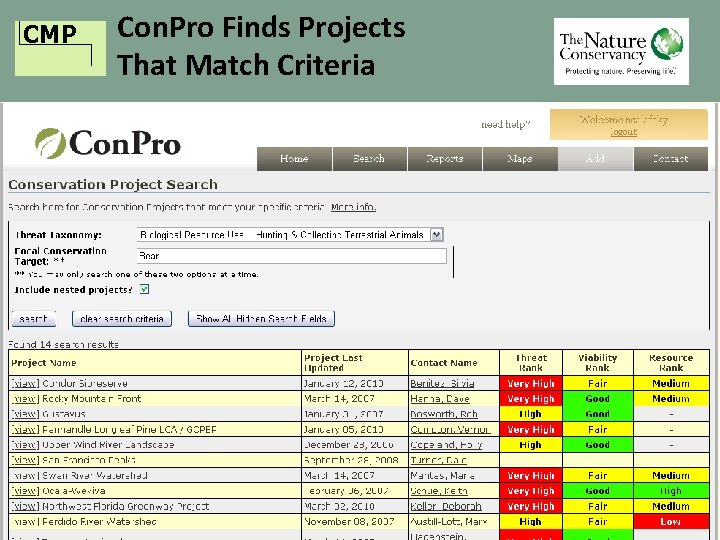Open Ocala-Wekiva row contact link
The image size is (720, 540).
click(x=439, y=491)
